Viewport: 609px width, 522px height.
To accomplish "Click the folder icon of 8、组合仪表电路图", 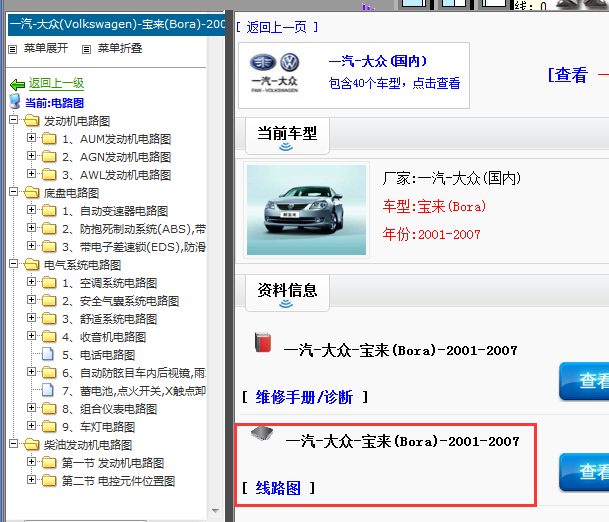I will click(49, 409).
